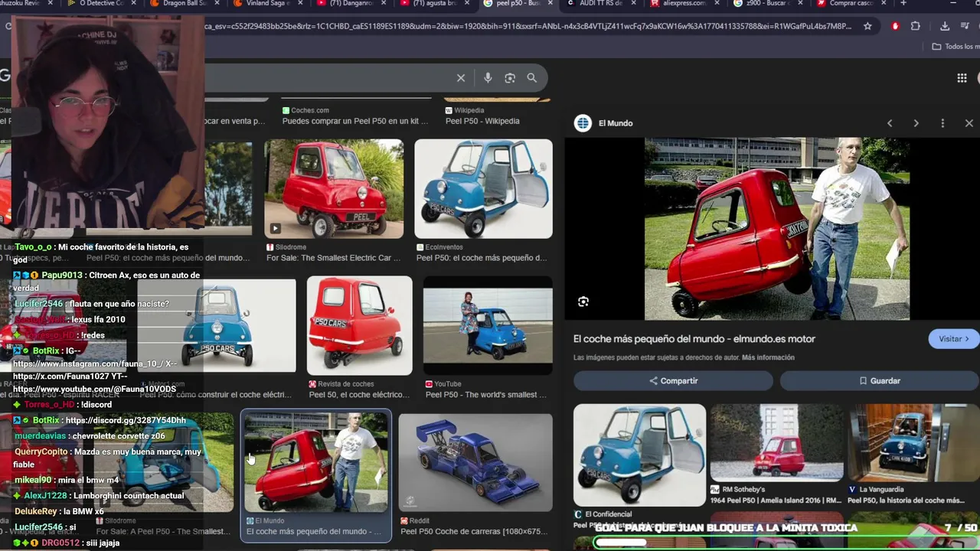Click the Compartir button
This screenshot has width=980, height=551.
(x=673, y=381)
